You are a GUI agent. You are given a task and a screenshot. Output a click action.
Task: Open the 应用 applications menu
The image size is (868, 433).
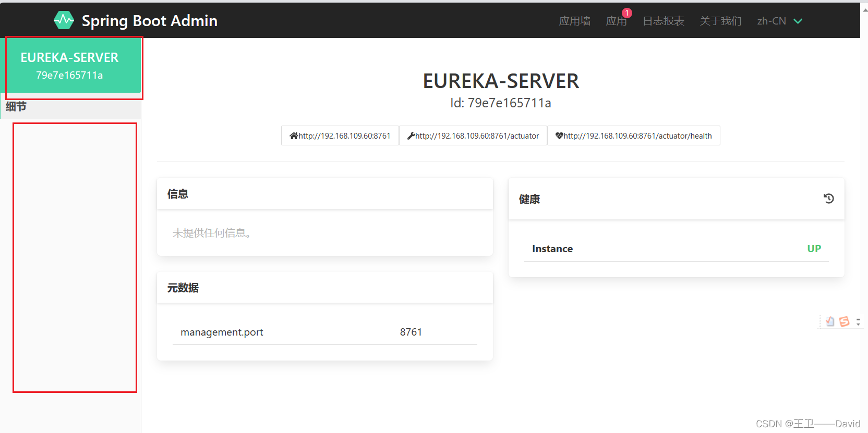616,21
